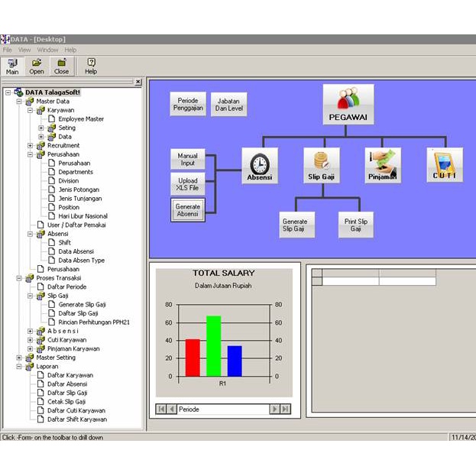Click the Help toolbar icon

coord(91,66)
